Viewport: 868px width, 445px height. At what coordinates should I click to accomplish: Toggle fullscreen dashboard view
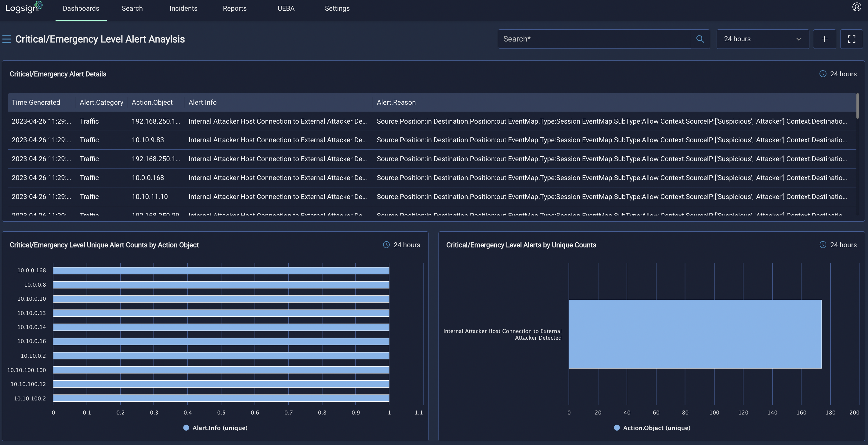(x=852, y=39)
